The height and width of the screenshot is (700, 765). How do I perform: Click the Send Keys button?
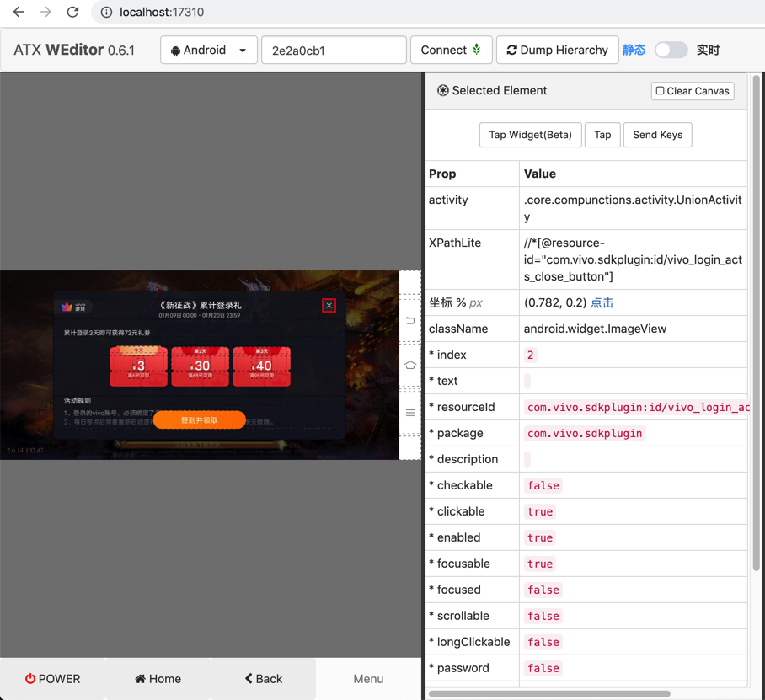pyautogui.click(x=658, y=135)
